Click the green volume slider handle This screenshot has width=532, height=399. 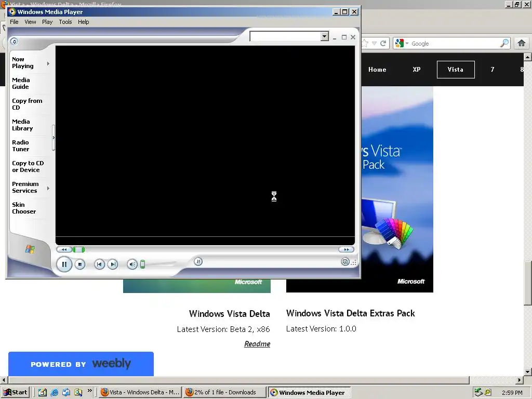coord(142,264)
